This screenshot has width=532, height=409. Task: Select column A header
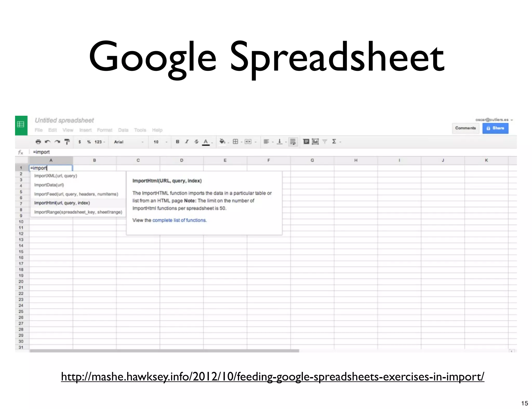click(51, 160)
